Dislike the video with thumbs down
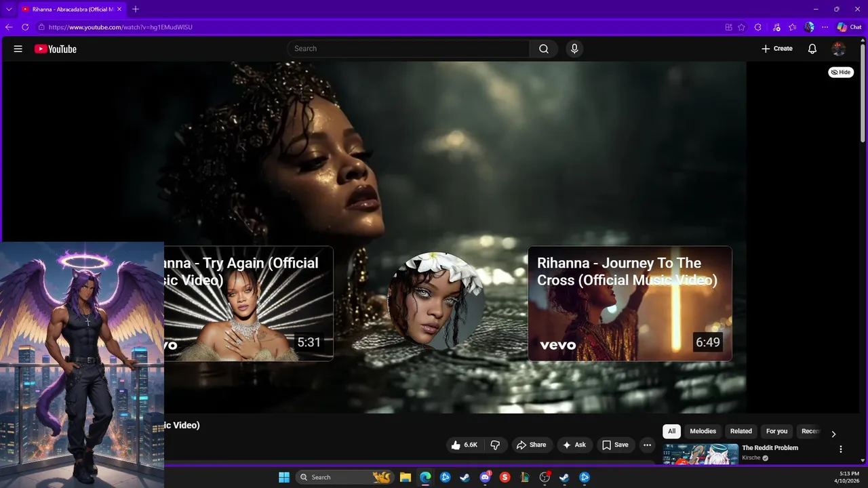Viewport: 868px width, 488px height. pos(495,445)
